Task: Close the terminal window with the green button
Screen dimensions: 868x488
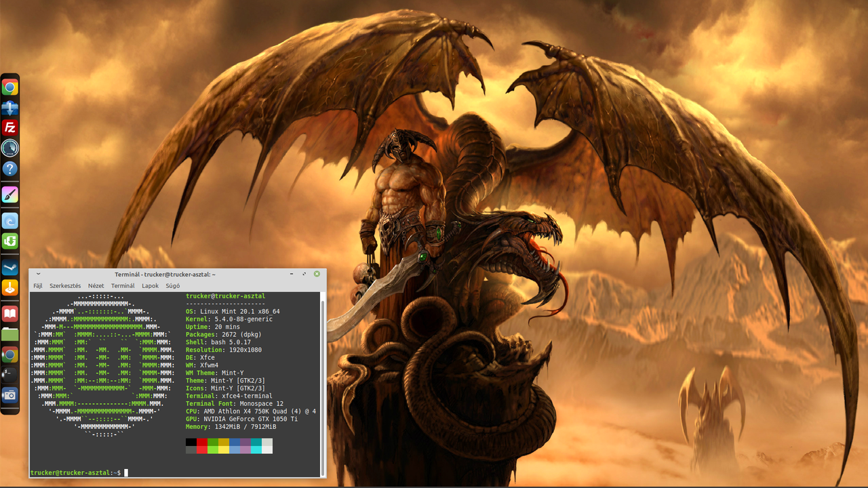Action: pyautogui.click(x=317, y=274)
